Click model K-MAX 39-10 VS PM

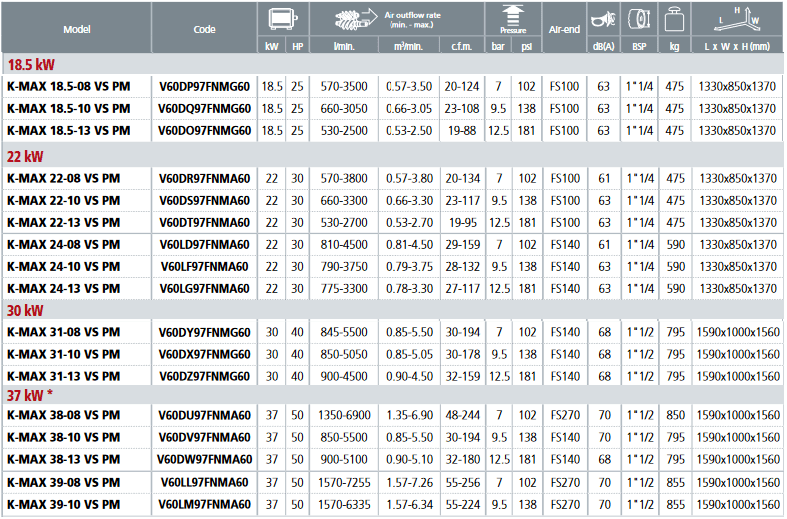point(64,504)
